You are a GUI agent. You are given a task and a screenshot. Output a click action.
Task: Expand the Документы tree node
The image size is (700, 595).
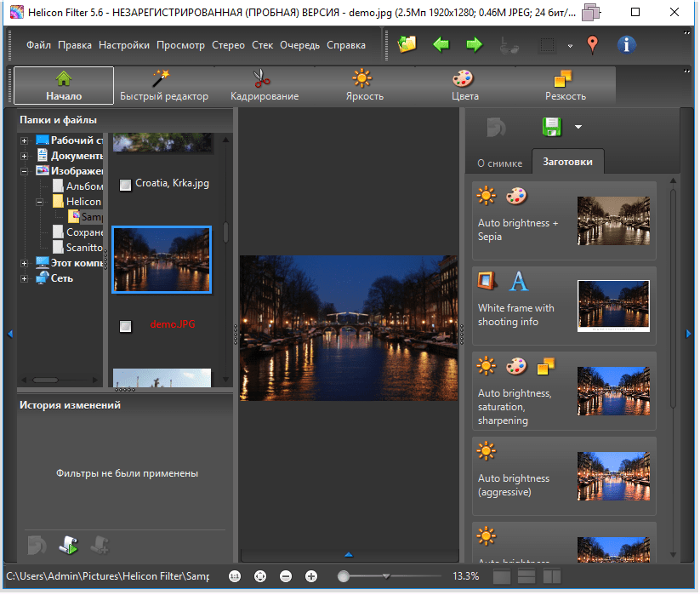click(x=24, y=156)
